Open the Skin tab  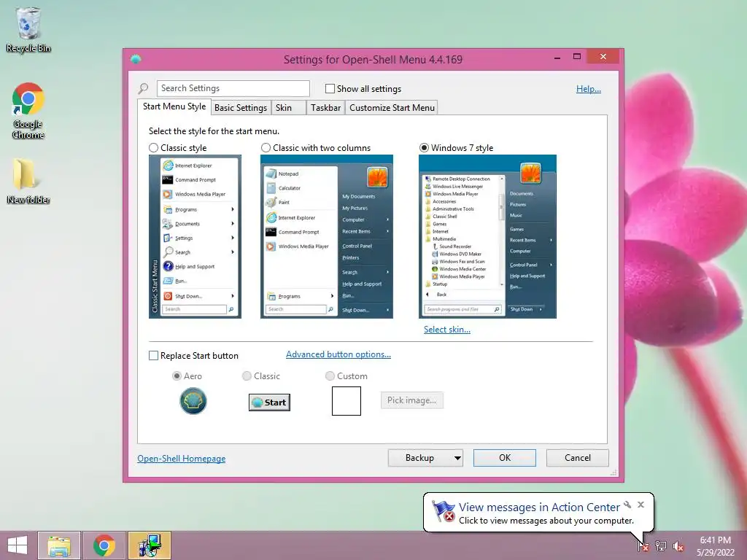[x=289, y=108]
